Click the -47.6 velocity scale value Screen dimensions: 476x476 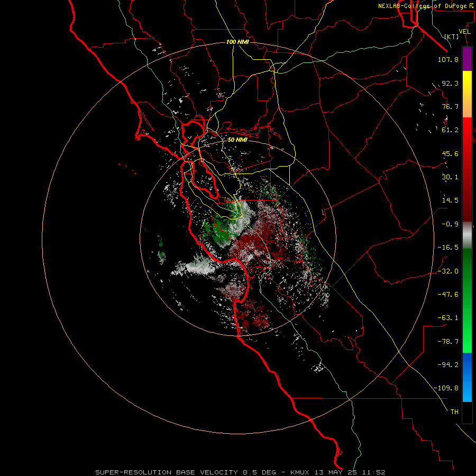tap(448, 295)
